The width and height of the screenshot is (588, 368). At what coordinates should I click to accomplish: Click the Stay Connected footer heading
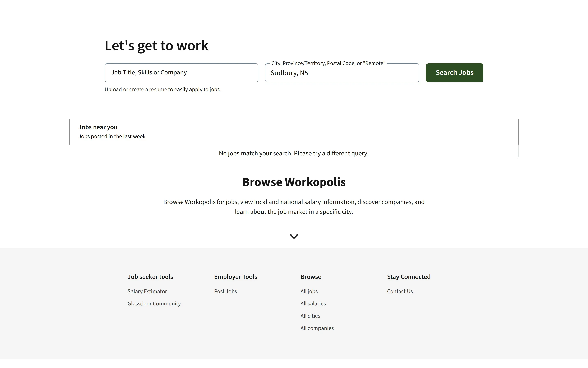409,277
